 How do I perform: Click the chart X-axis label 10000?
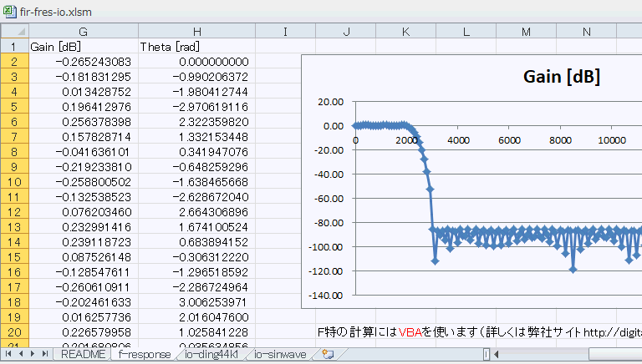(x=612, y=140)
